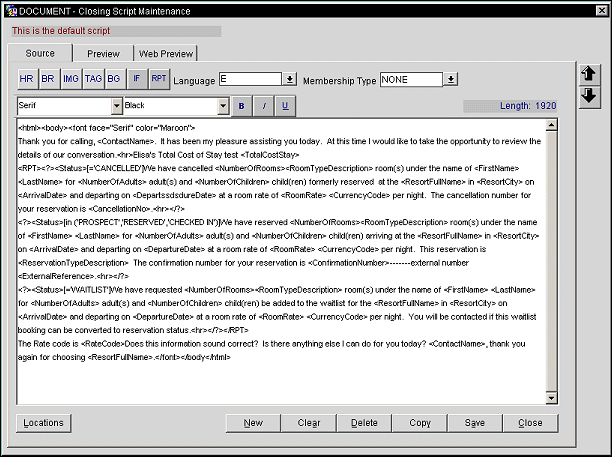Open the Serif font dropdown
The height and width of the screenshot is (457, 612).
coord(115,105)
